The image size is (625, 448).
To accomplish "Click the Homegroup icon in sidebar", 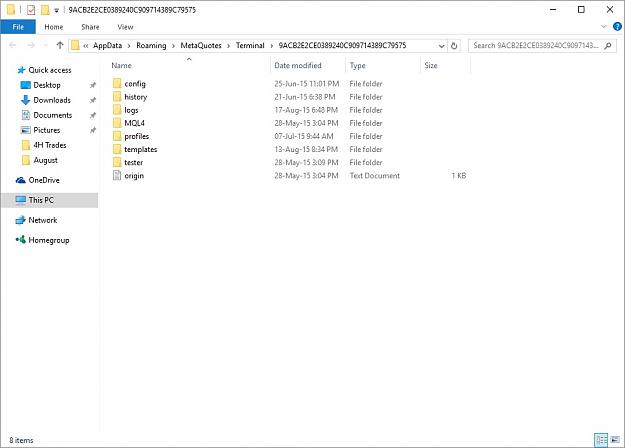I will [21, 240].
